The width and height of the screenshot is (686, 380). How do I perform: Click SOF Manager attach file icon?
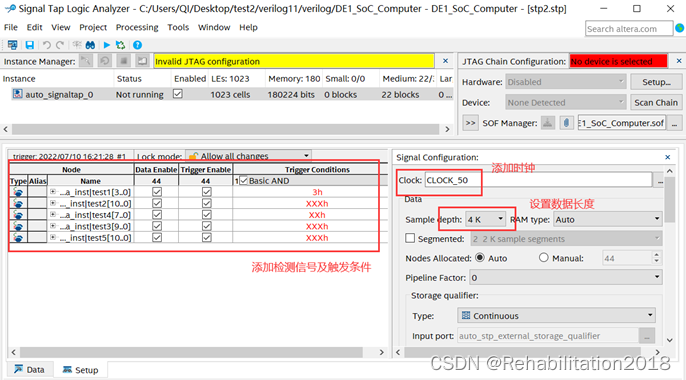(x=566, y=123)
